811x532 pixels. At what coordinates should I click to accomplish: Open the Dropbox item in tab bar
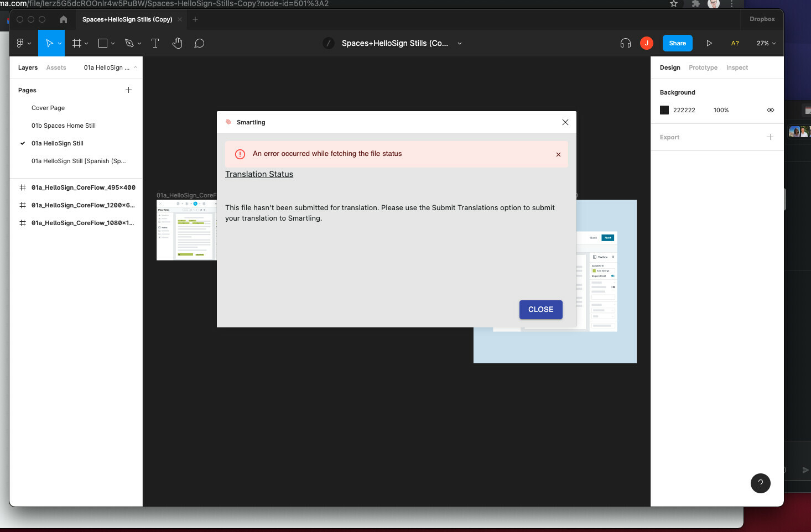click(x=762, y=19)
